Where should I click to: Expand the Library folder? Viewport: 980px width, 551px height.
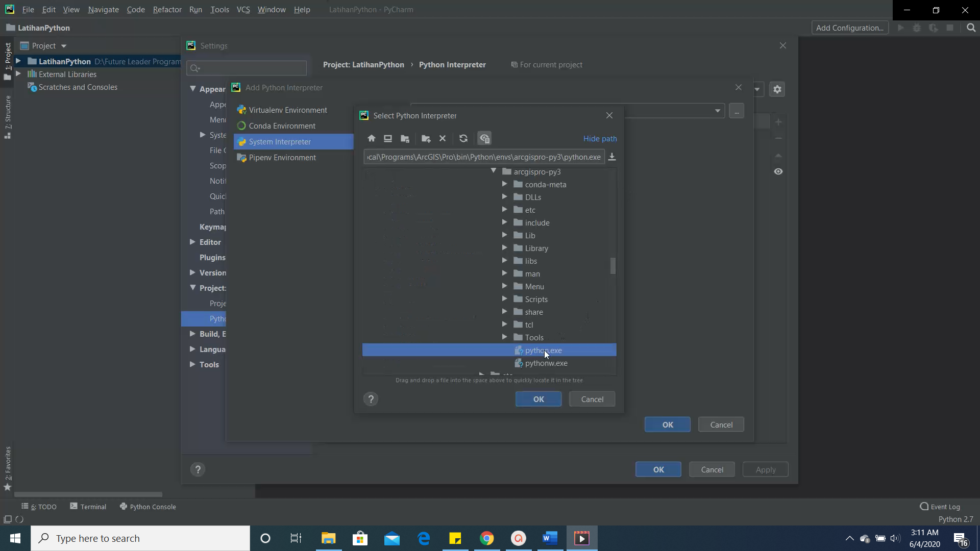[504, 248]
